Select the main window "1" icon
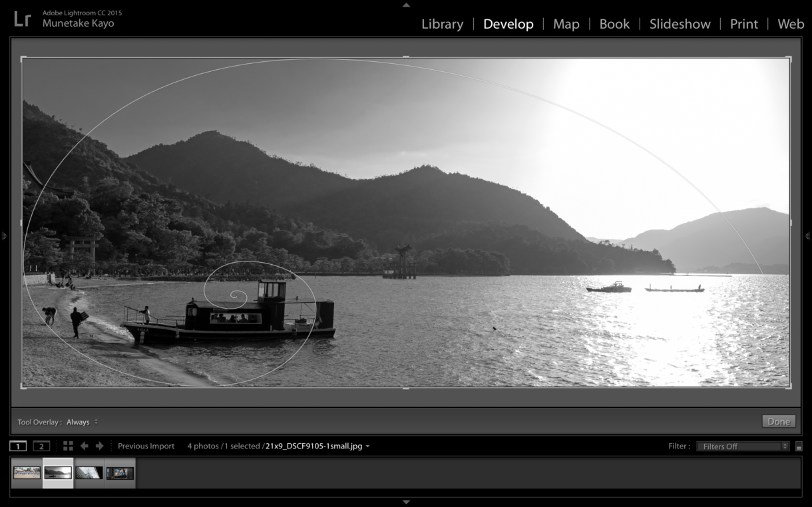 click(19, 446)
